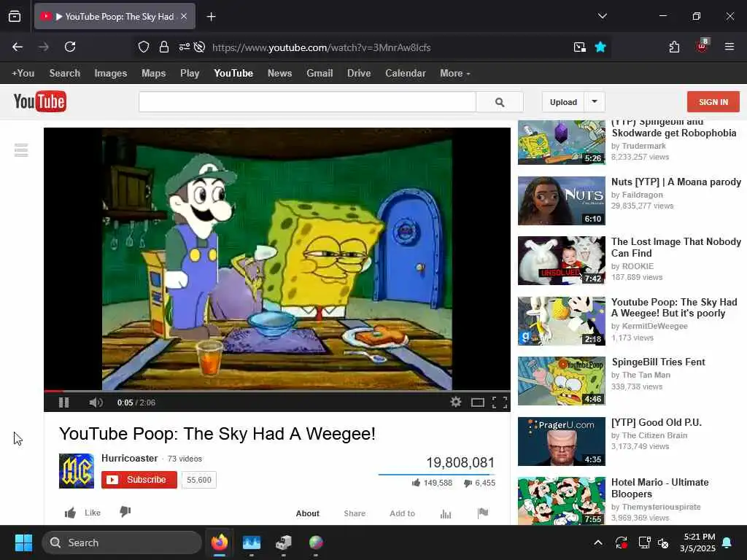The image size is (747, 560).
Task: Open [YTP] Good Old P.U. video
Action: pos(657,422)
